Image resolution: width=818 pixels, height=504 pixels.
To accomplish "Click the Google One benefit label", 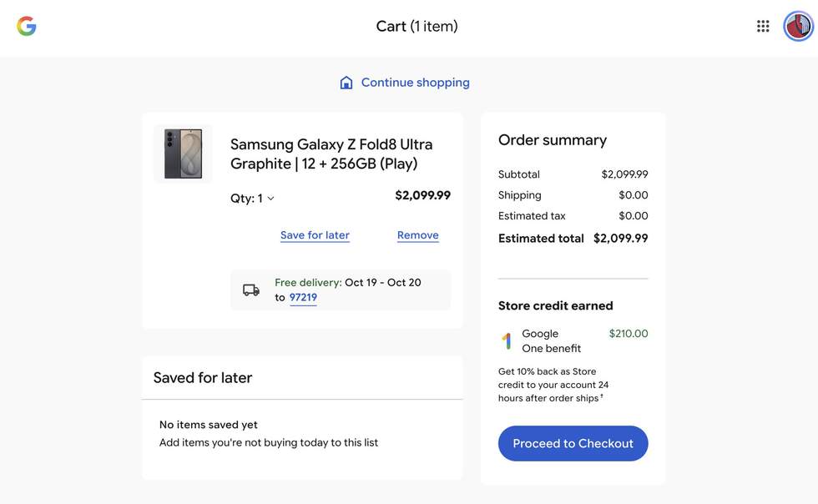I will 552,340.
